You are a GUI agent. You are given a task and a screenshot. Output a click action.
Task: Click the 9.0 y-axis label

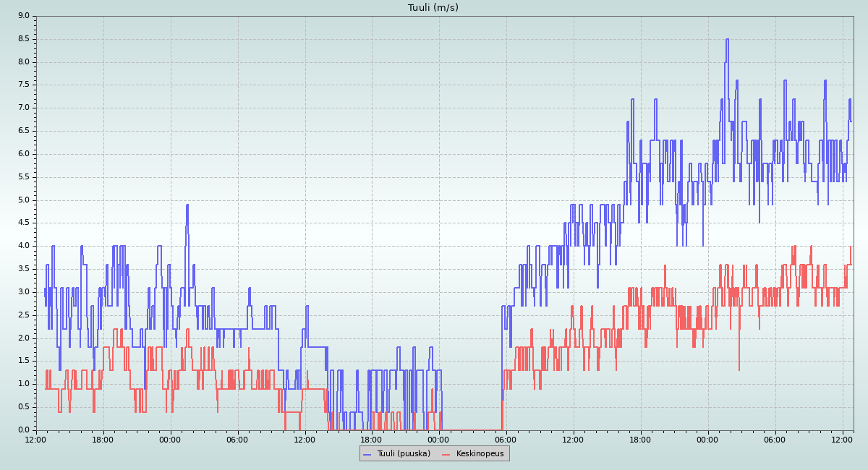[24, 16]
